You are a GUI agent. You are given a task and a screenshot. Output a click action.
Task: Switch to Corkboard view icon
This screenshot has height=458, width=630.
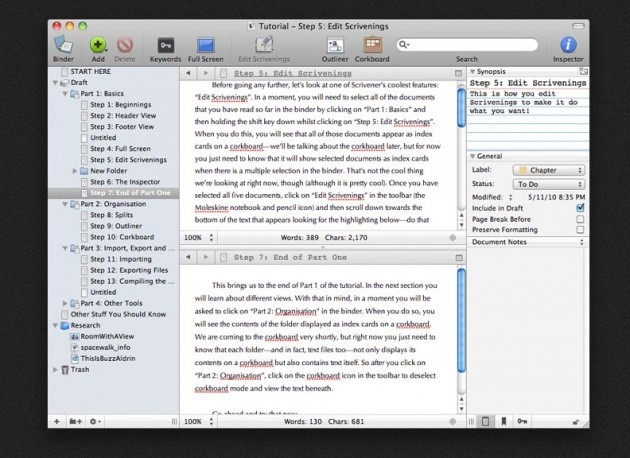[372, 45]
